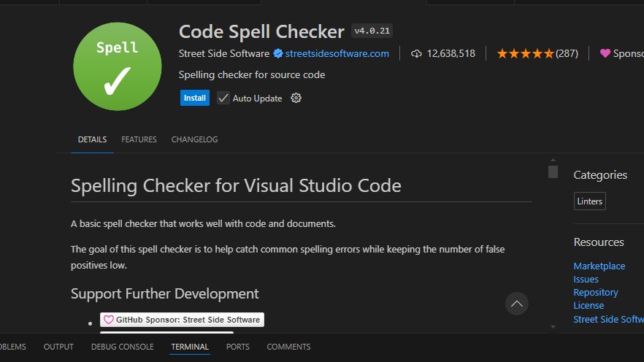Click the v4.0.21 version badge
This screenshot has height=362, width=644.
tap(372, 31)
